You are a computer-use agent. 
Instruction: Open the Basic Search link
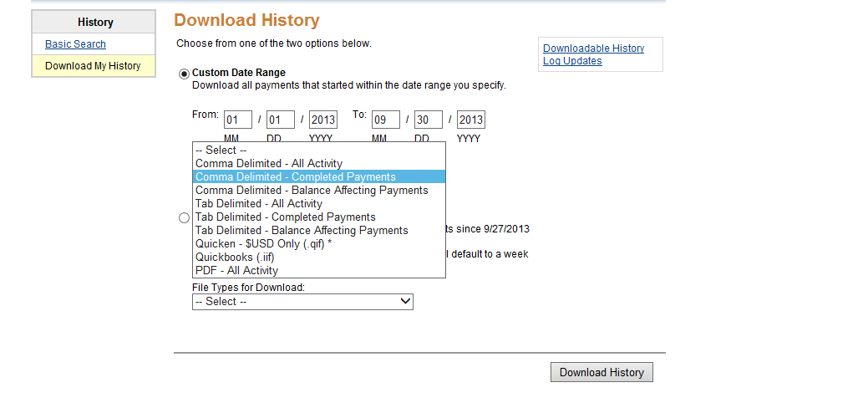pyautogui.click(x=75, y=43)
